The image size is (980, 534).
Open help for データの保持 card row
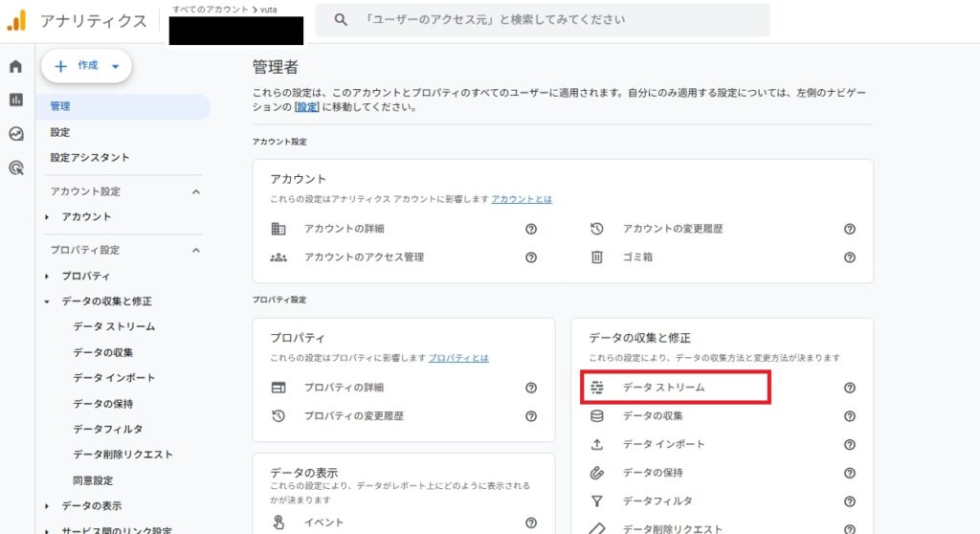[x=850, y=473]
